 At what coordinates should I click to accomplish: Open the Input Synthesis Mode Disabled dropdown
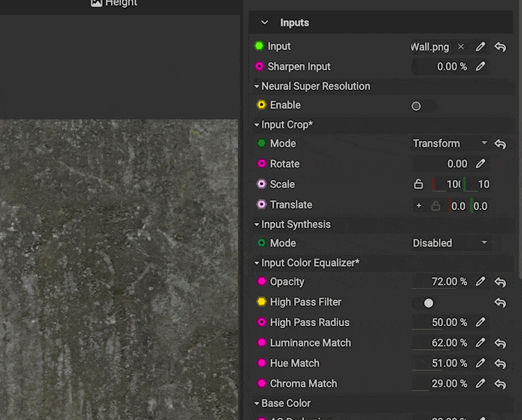point(450,243)
